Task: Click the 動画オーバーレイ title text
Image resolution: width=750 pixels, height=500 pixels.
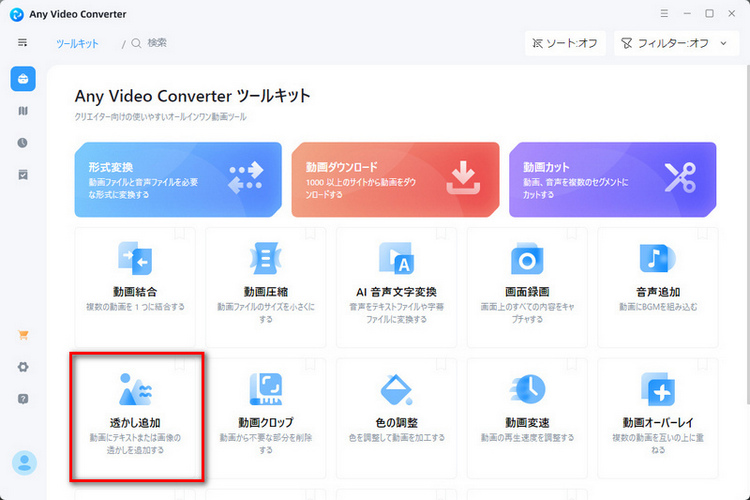Action: click(658, 423)
